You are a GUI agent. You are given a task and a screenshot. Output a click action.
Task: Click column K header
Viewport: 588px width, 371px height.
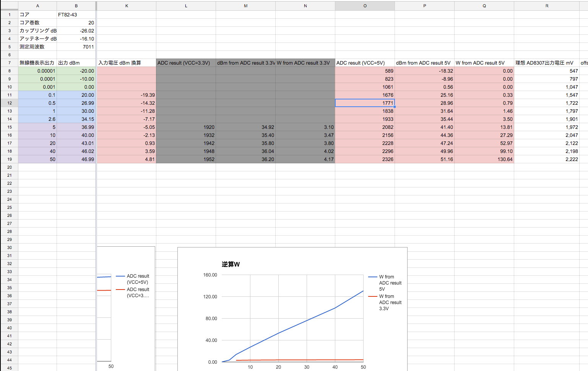point(127,6)
